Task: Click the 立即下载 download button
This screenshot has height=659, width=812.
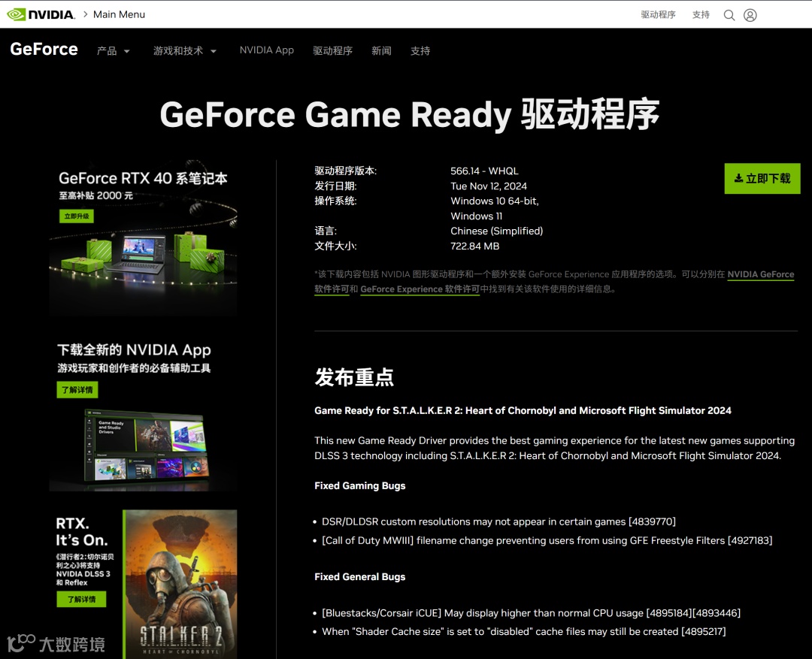Action: click(762, 179)
